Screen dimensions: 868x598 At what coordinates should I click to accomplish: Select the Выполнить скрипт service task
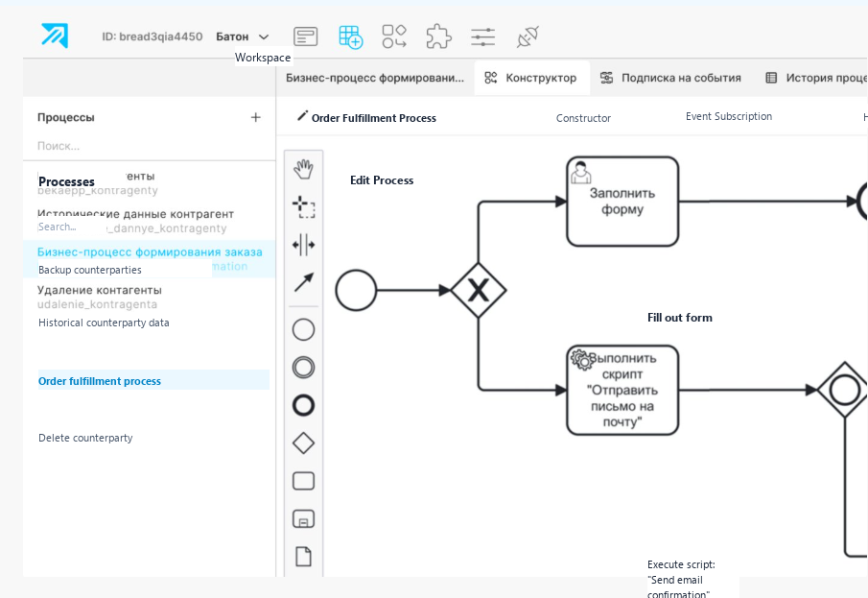pos(622,390)
